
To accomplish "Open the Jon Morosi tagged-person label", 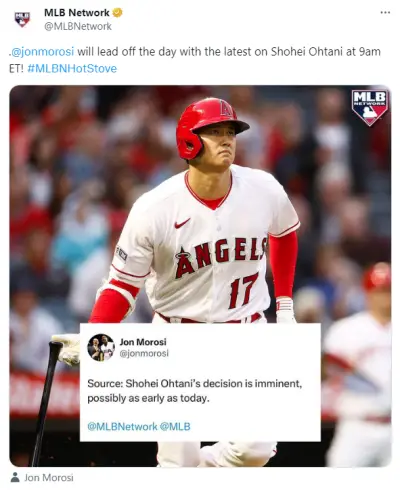I will click(49, 478).
